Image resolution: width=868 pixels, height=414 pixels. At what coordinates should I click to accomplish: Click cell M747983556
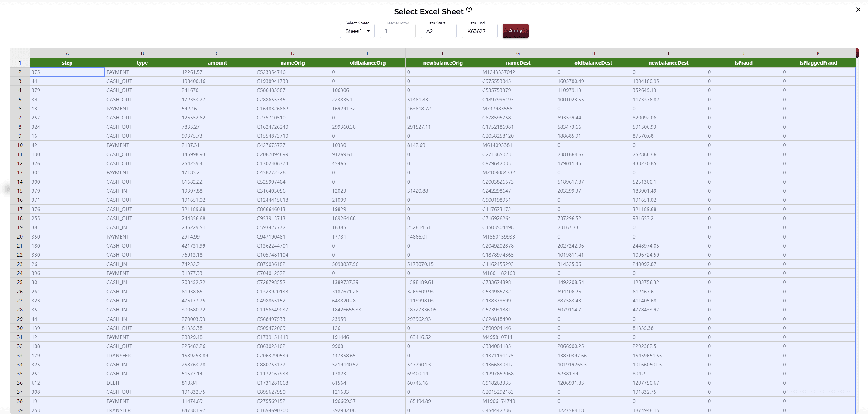pos(518,109)
